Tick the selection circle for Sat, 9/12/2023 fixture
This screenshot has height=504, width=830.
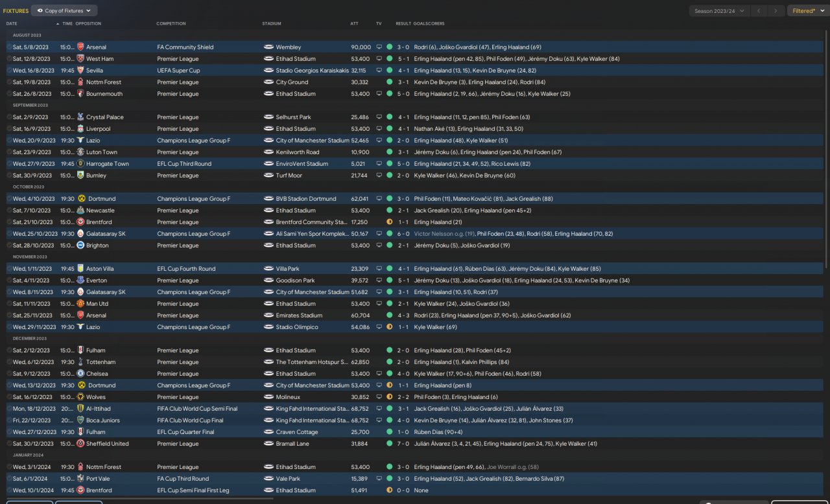(9, 374)
